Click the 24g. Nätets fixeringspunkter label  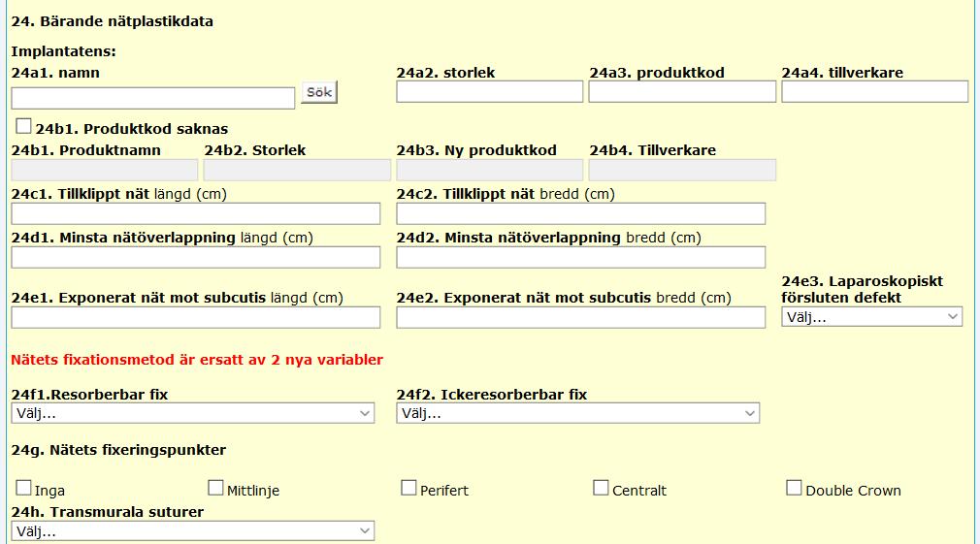click(x=118, y=450)
